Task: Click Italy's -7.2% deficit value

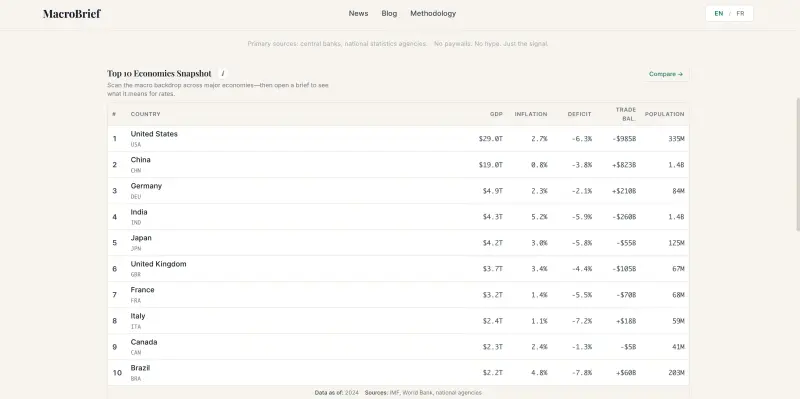Action: (x=582, y=321)
